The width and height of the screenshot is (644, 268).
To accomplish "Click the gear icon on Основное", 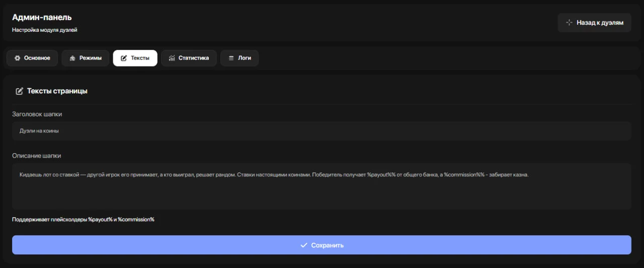I will click(x=18, y=58).
